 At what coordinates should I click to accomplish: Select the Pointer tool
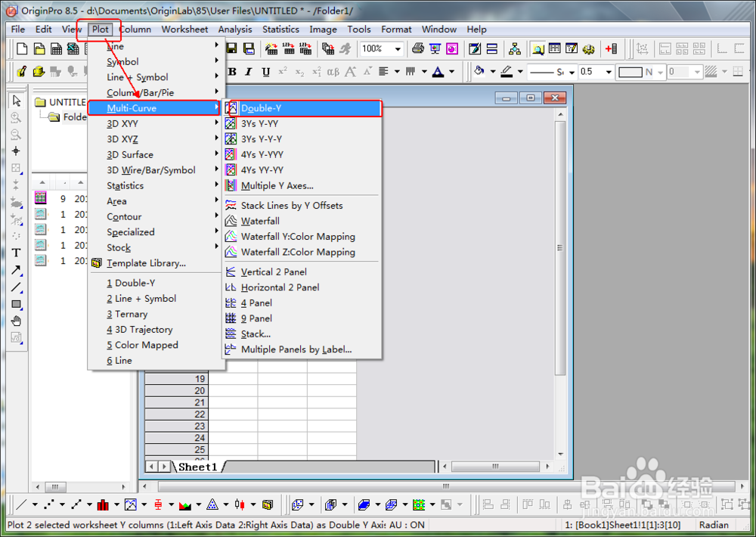click(17, 101)
